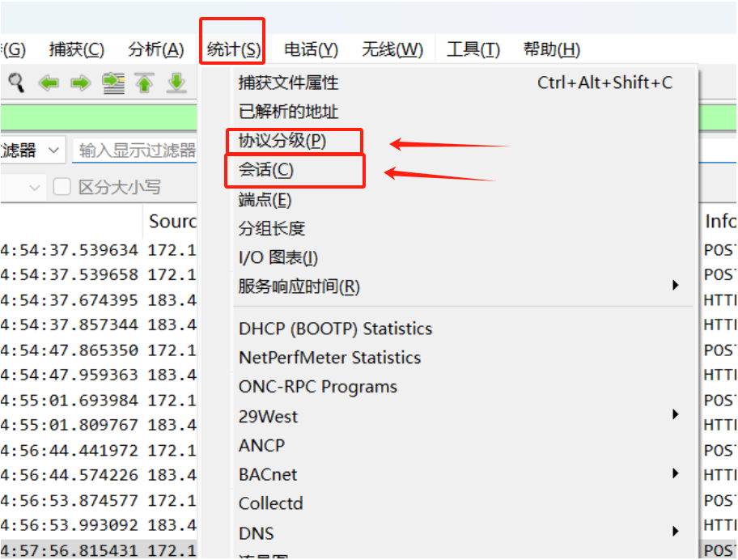Select packet row at 4:55:01.809767
This screenshot has width=738, height=560.
click(99, 425)
